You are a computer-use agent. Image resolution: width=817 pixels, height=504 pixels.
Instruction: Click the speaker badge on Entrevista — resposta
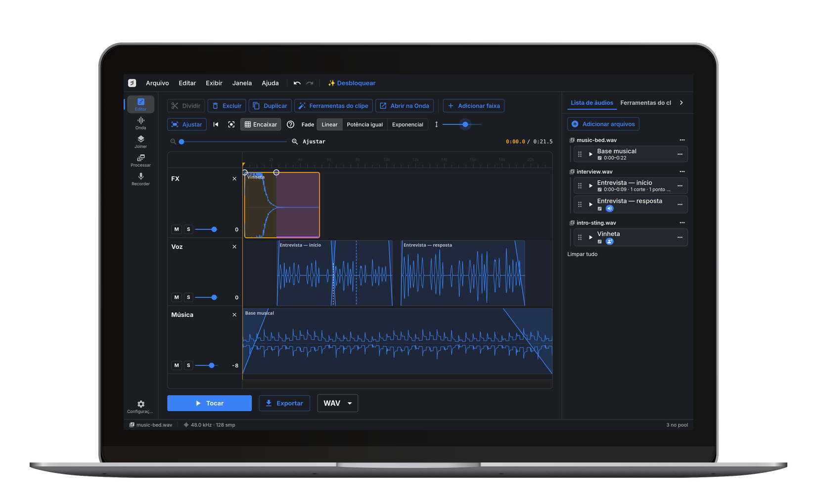[x=610, y=209]
